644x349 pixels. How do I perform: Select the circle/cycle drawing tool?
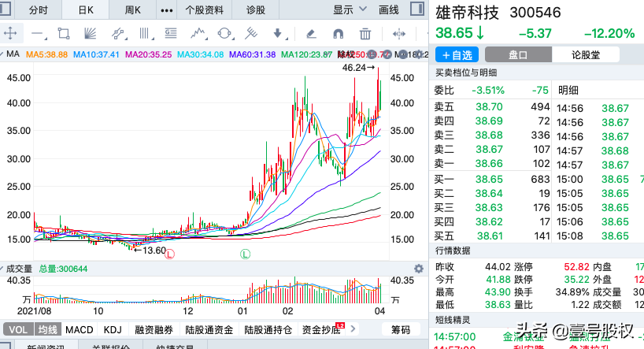pos(224,33)
